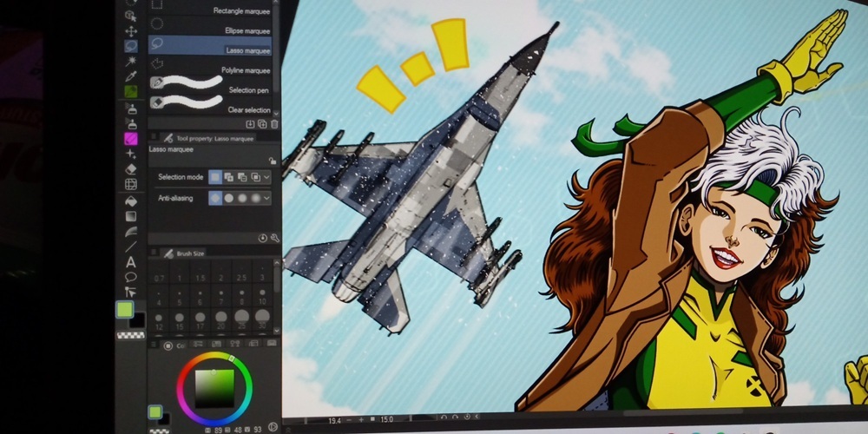Select the Move layer tool
Image resolution: width=868 pixels, height=434 pixels.
tap(131, 30)
